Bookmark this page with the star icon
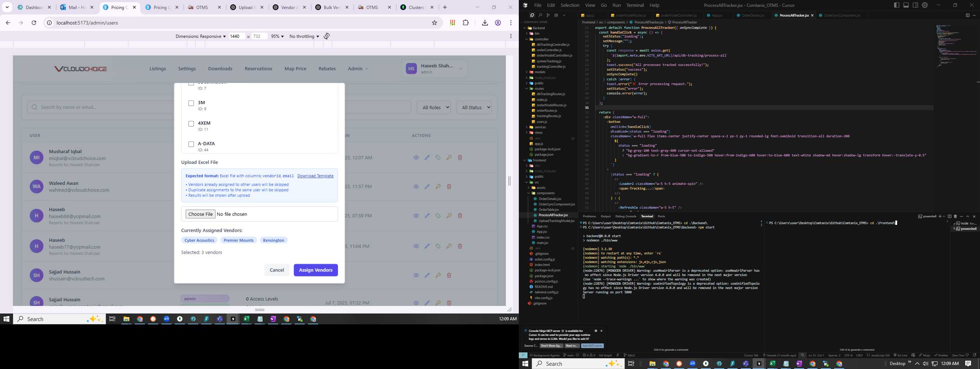 (435, 23)
